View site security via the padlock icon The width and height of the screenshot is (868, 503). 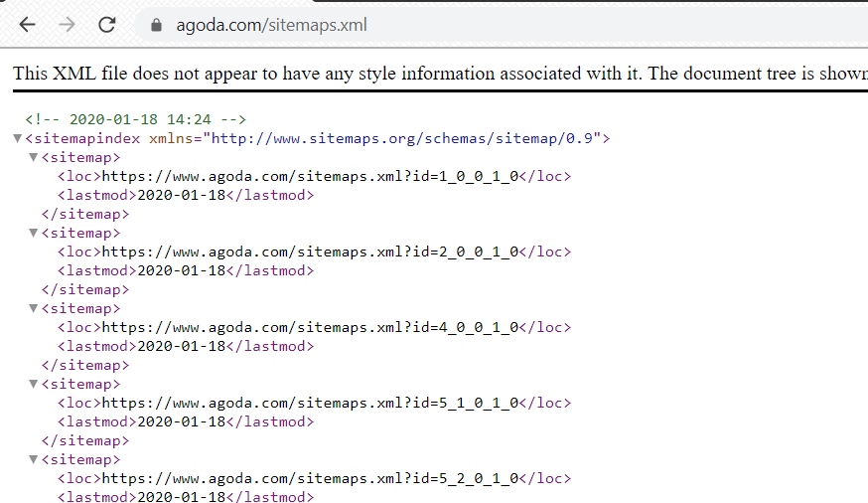tap(156, 25)
